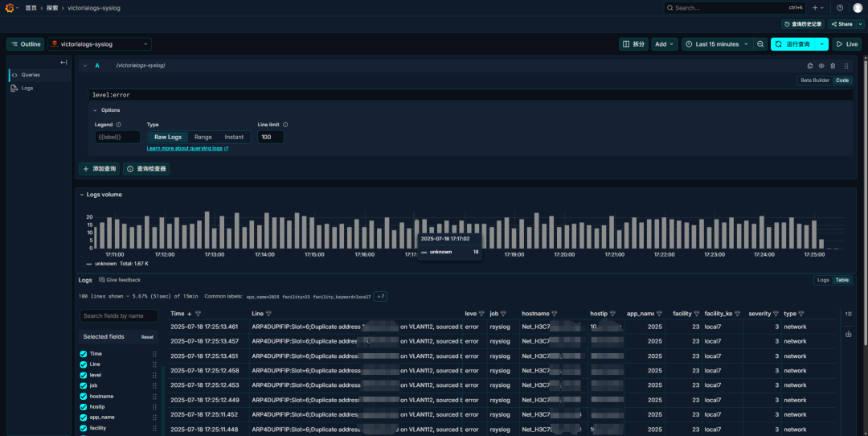This screenshot has width=868, height=436.
Task: Filter the Time column
Action: 198,314
